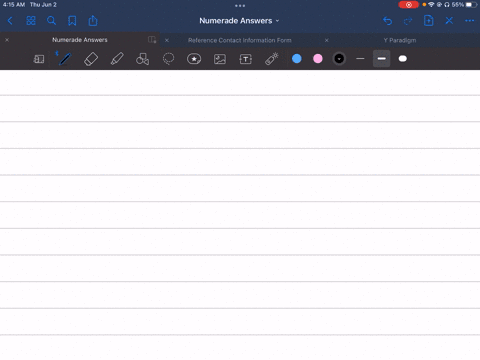
Task: Undo the last action
Action: [387, 21]
